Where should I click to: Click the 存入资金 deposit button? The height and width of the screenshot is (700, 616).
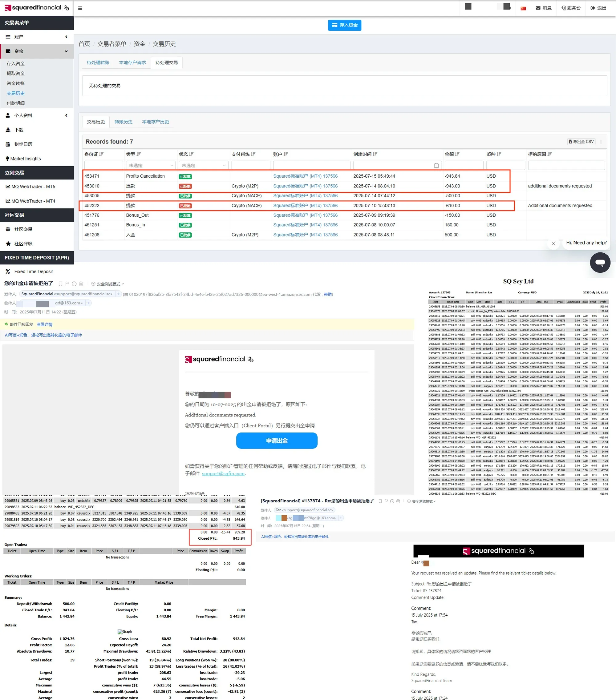[345, 25]
